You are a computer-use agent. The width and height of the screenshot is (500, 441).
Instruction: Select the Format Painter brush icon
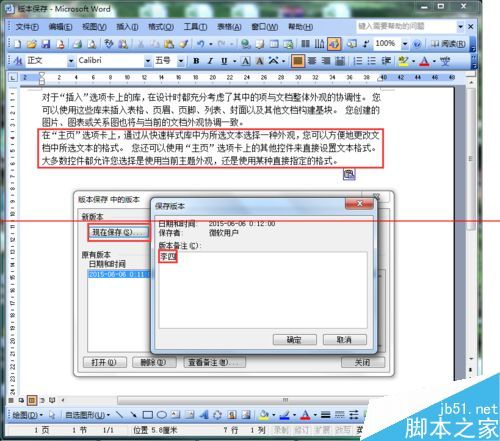184,44
